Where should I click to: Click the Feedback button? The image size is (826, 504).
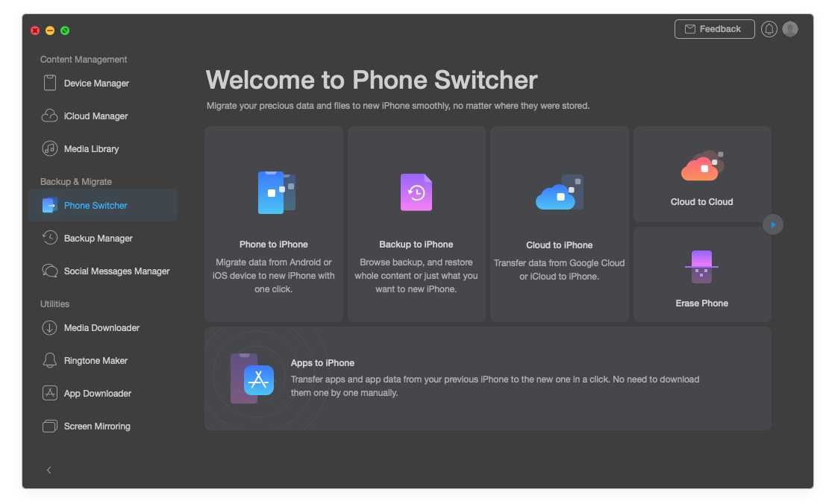(x=714, y=29)
